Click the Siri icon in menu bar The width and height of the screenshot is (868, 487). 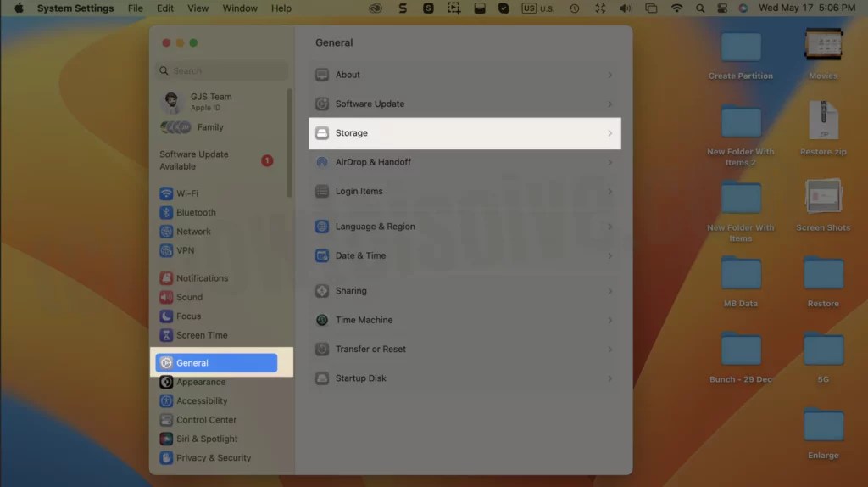point(743,8)
